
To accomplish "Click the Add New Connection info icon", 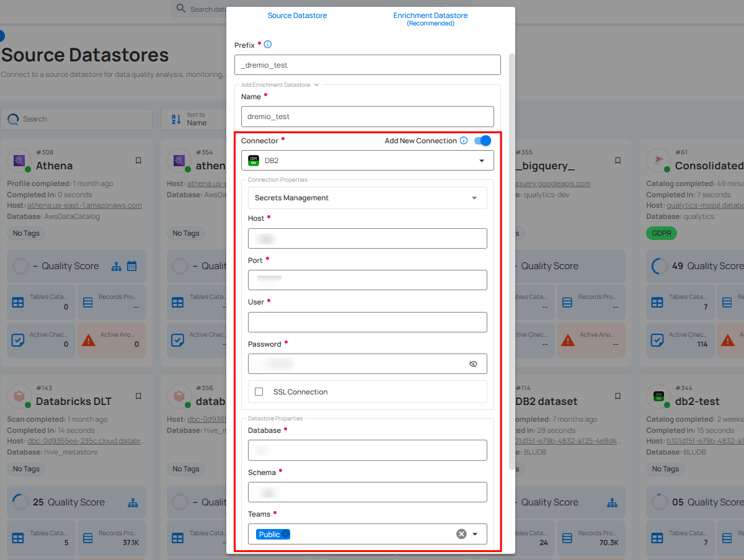I will point(464,141).
